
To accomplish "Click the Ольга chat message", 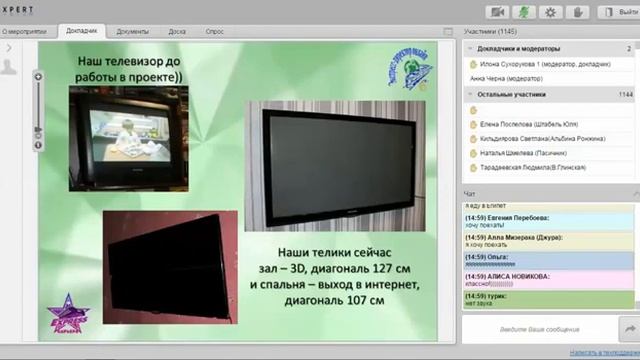I will coord(549,260).
